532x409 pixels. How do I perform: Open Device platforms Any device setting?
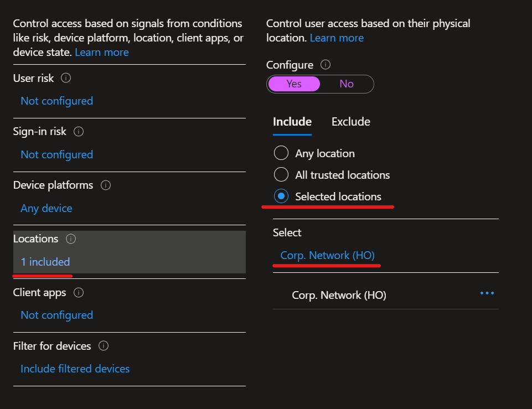point(47,208)
